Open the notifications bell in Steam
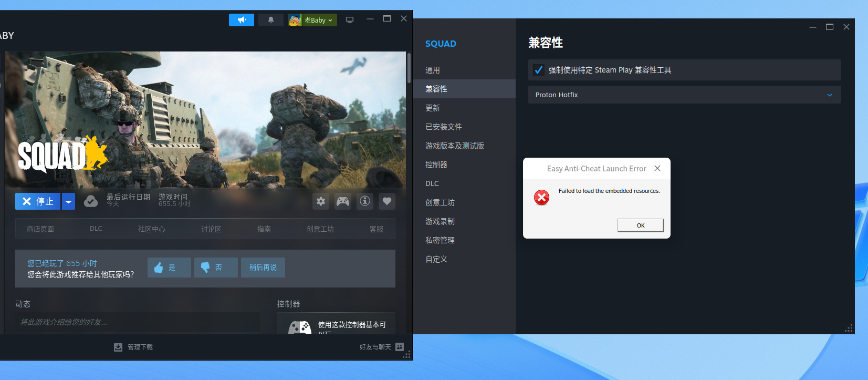This screenshot has width=868, height=380. click(271, 20)
